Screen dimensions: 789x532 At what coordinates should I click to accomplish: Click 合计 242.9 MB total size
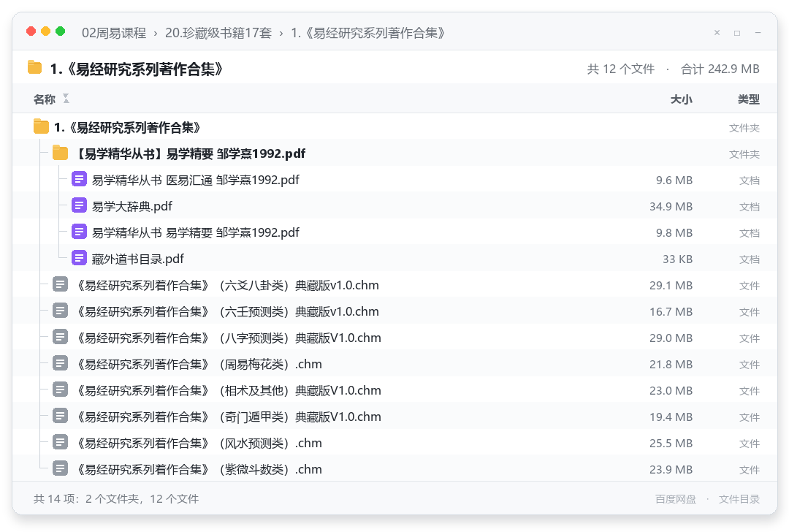[720, 69]
